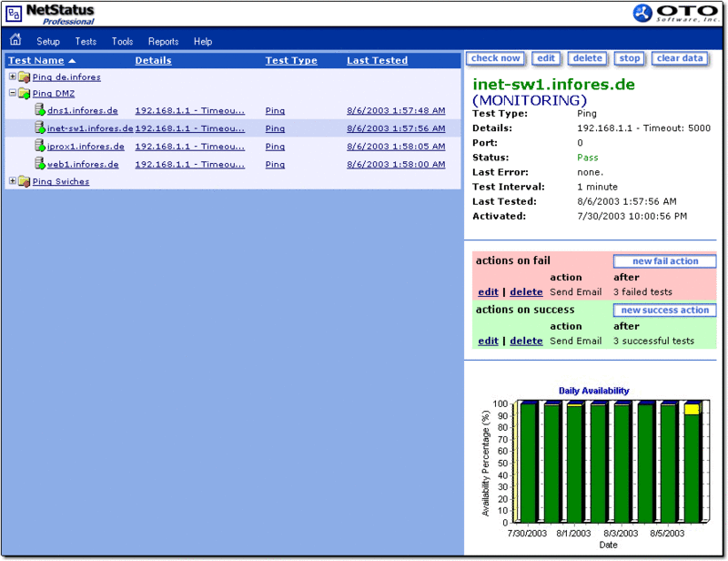728x561 pixels.
Task: Click the timestamp 8/6/2003 1:58:00 AM
Action: pyautogui.click(x=396, y=164)
